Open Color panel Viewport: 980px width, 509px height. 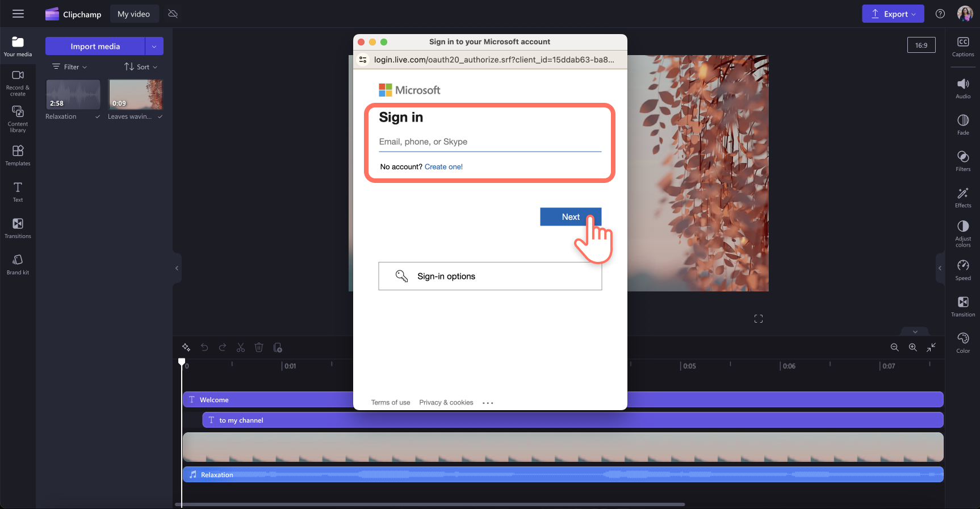click(x=963, y=343)
